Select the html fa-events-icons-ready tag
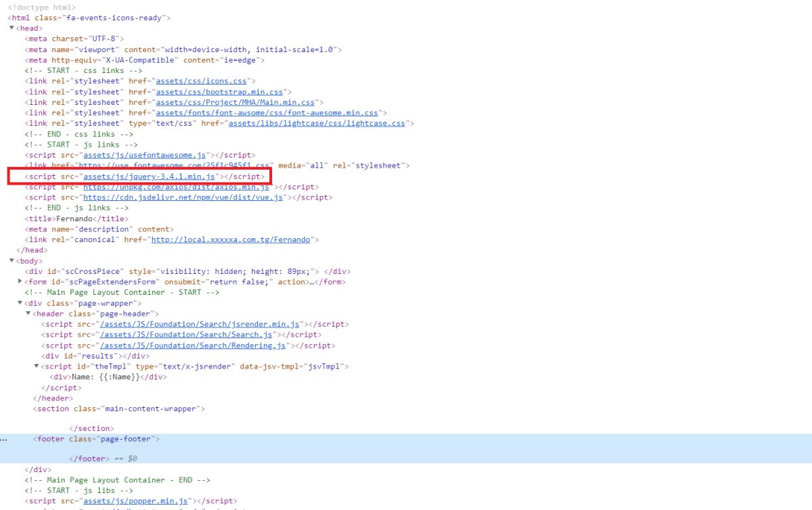This screenshot has height=510, width=812. point(89,18)
